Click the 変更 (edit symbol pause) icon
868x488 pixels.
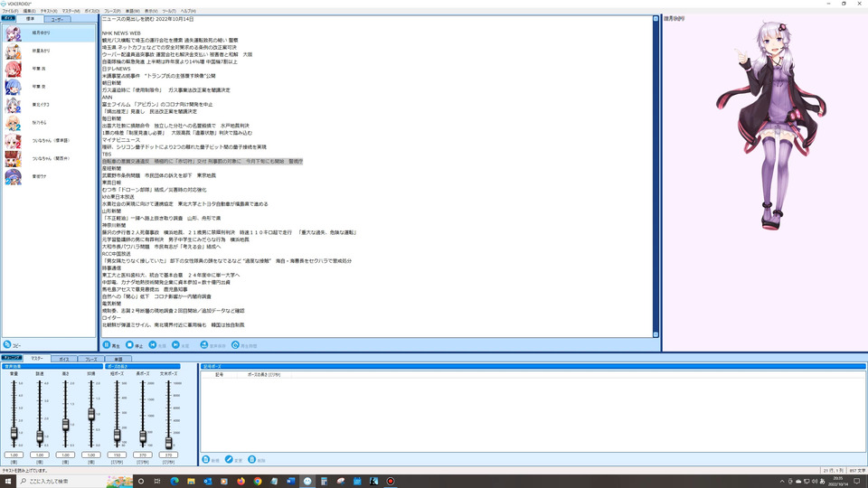[x=229, y=460]
